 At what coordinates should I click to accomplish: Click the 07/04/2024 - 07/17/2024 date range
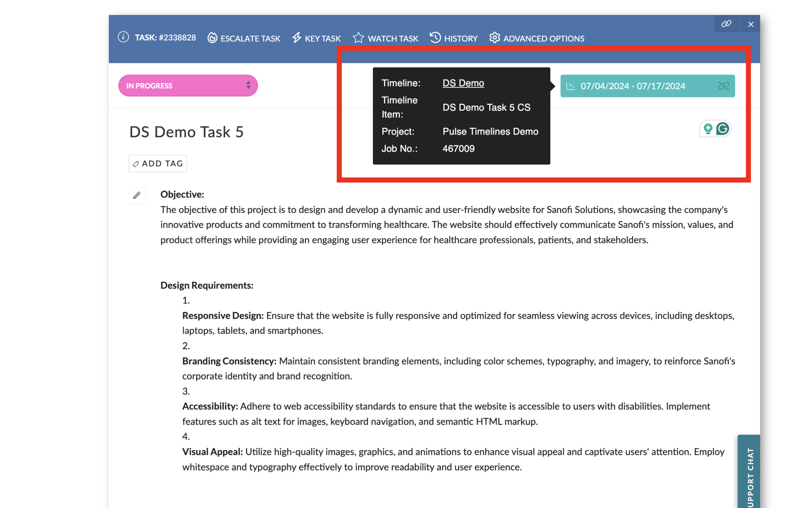tap(633, 86)
